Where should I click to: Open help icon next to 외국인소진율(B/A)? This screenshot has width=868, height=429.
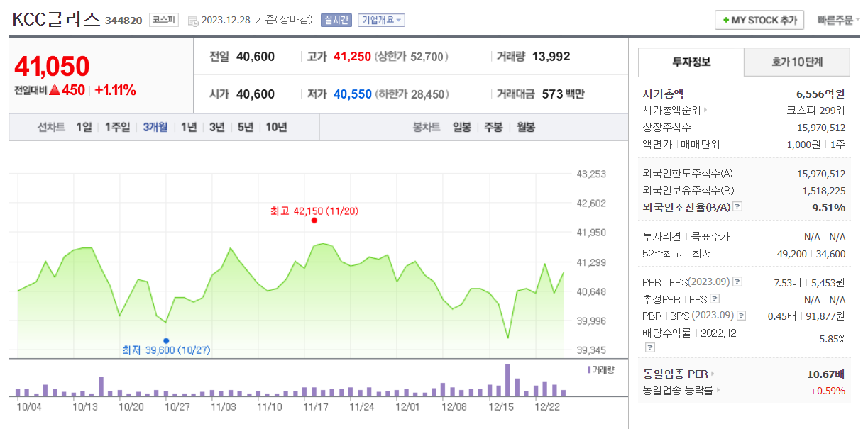737,207
